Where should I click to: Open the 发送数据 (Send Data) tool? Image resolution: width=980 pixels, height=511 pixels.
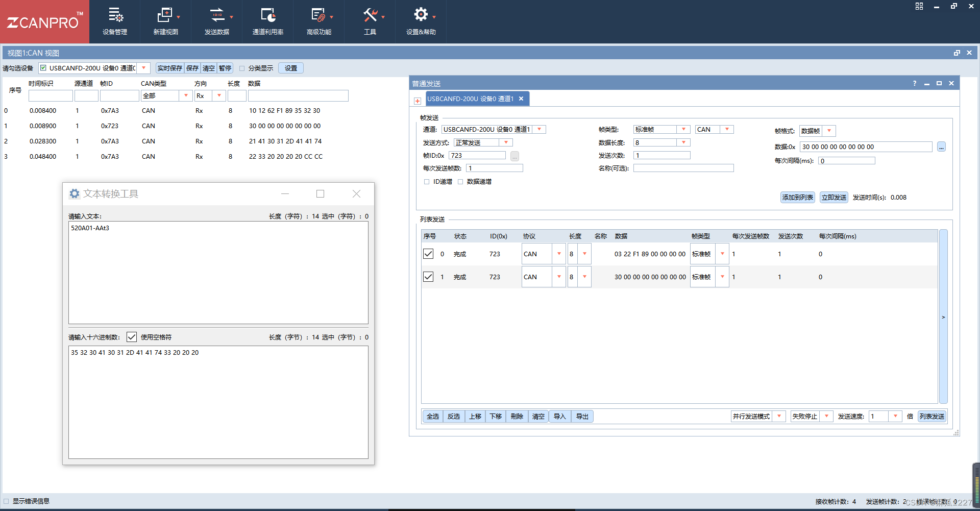[216, 21]
